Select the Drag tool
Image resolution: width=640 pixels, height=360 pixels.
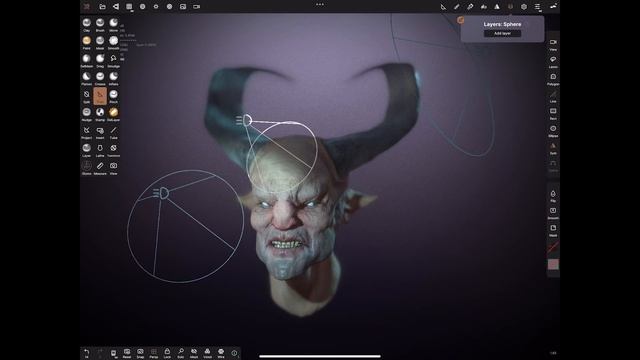[100, 60]
